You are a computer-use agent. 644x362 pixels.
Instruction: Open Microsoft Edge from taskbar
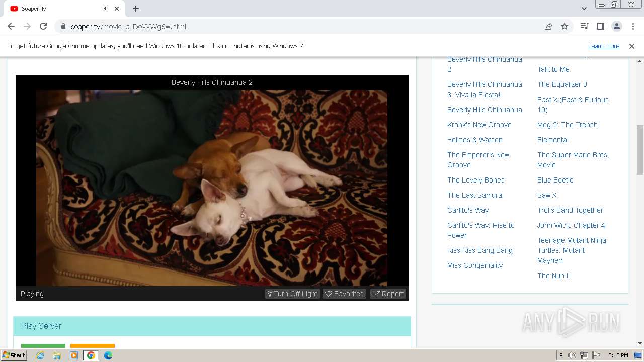point(108,355)
